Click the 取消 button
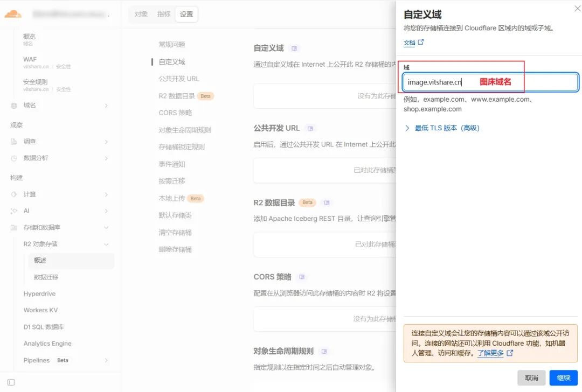Image resolution: width=582 pixels, height=392 pixels. (531, 377)
